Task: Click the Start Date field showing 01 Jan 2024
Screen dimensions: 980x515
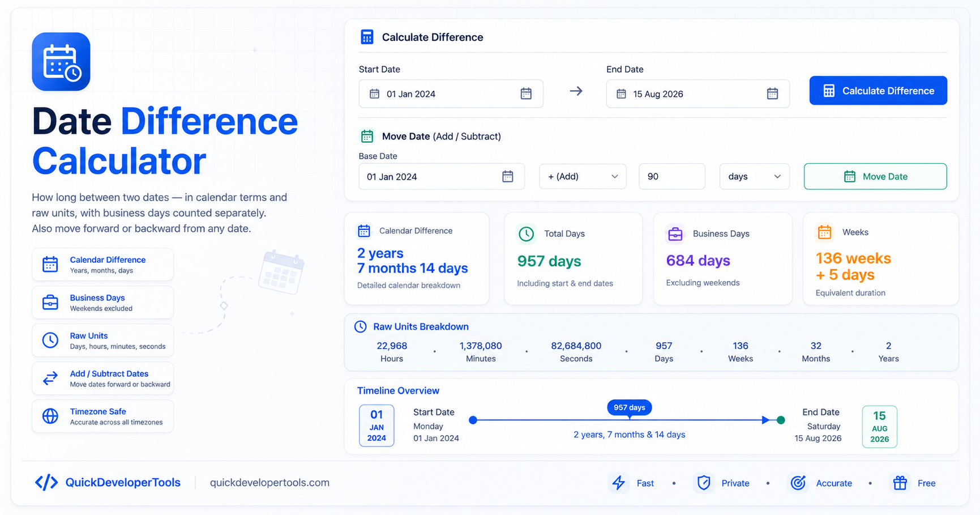Action: [x=451, y=93]
